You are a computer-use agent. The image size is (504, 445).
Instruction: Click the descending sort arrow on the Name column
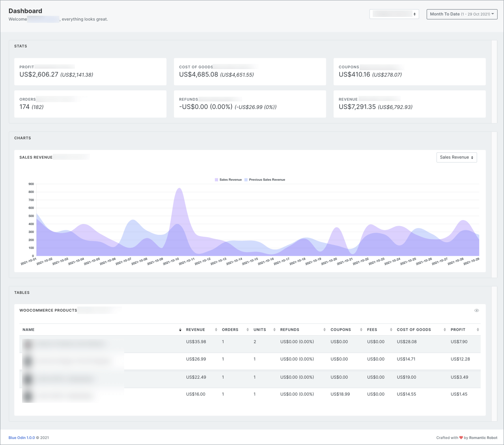tap(181, 331)
